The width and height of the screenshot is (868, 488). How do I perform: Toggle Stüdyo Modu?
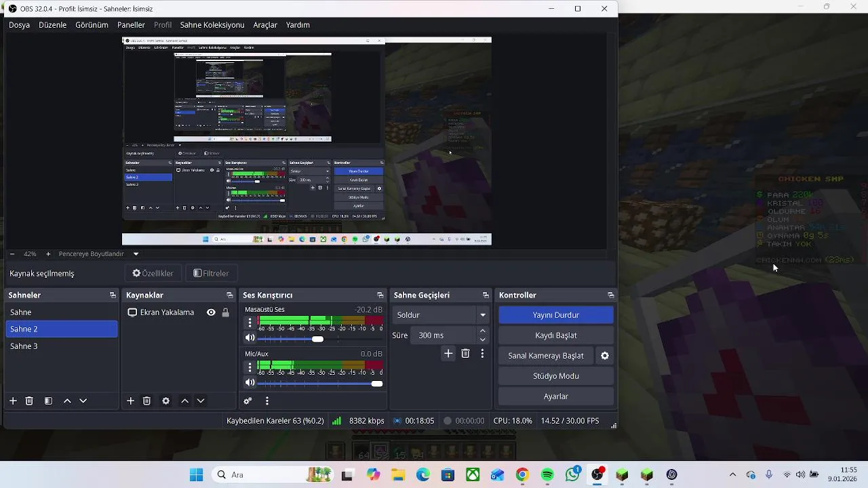tap(556, 376)
